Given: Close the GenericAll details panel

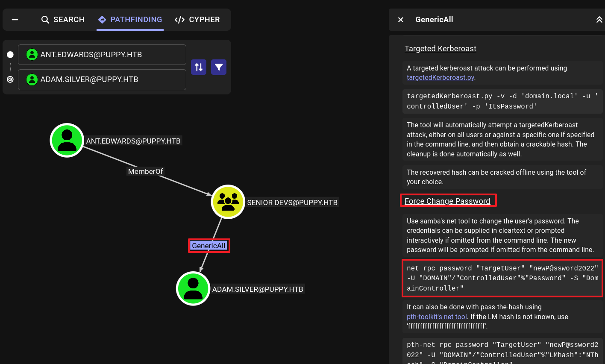Looking at the screenshot, I should 401,20.
